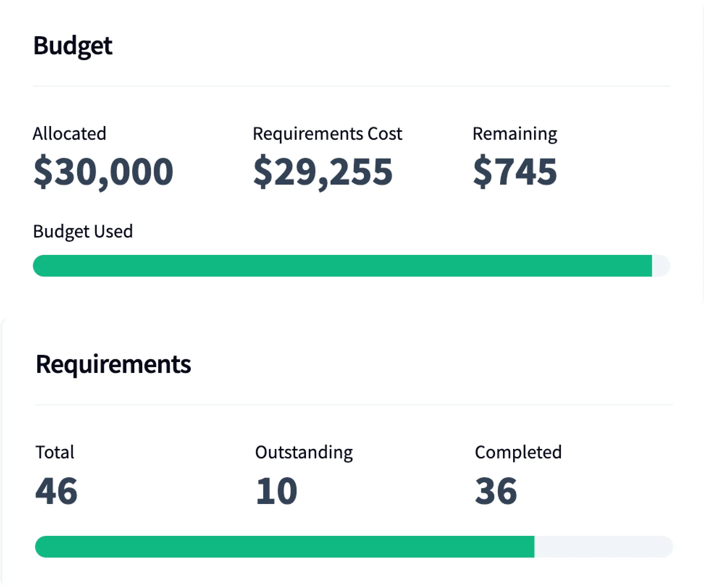Click the Outstanding requirements count 10
Viewport: 705px width, 588px height.
coord(276,490)
